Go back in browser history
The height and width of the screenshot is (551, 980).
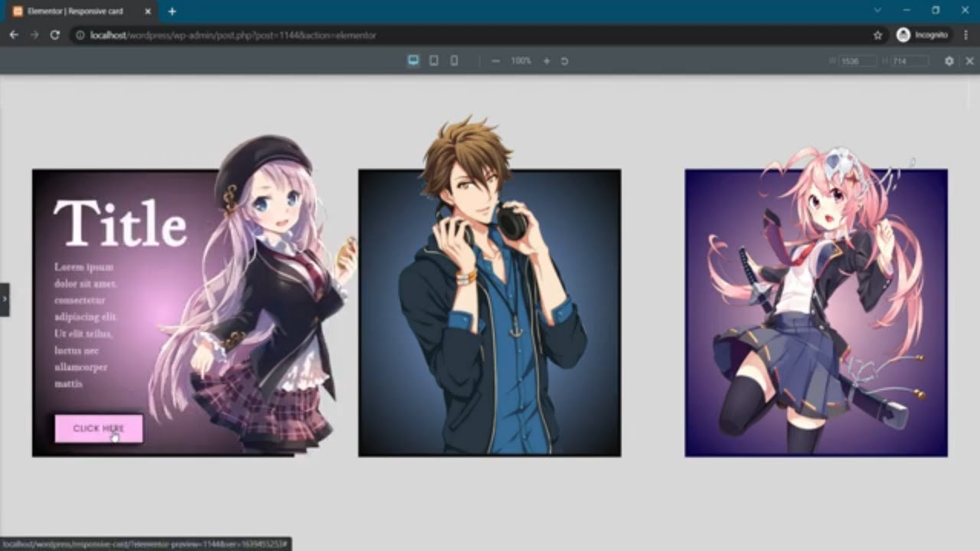[x=14, y=35]
